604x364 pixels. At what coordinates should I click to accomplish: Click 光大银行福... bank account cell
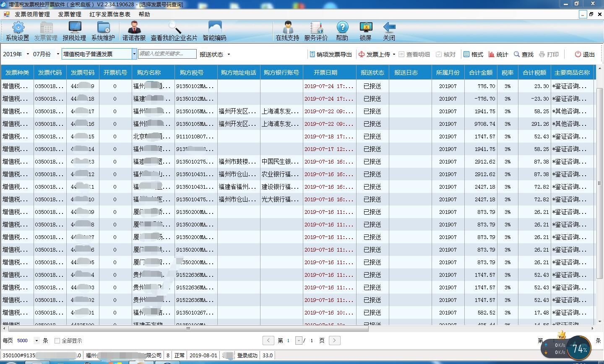tap(281, 199)
